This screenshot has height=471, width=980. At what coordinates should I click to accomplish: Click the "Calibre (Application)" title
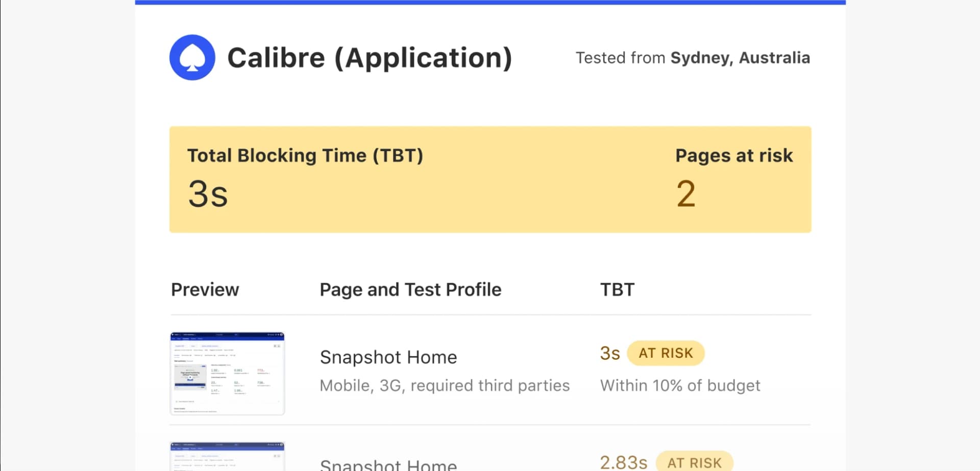(369, 58)
